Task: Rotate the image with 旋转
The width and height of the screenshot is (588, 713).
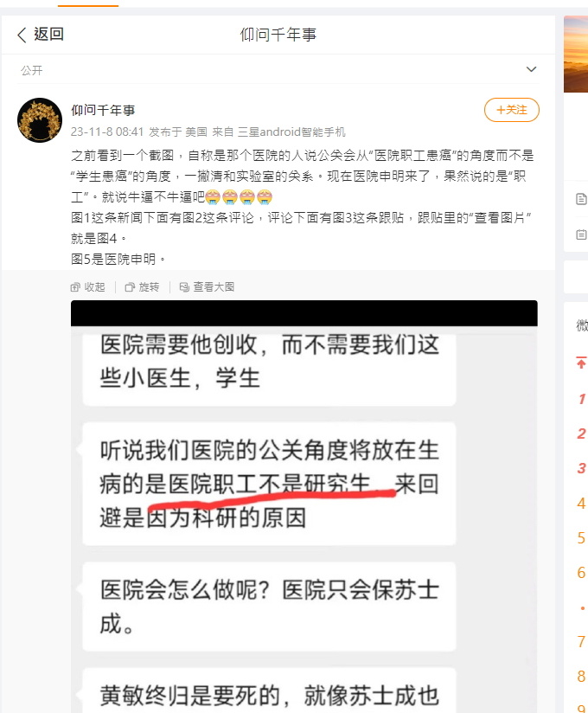Action: coord(142,287)
